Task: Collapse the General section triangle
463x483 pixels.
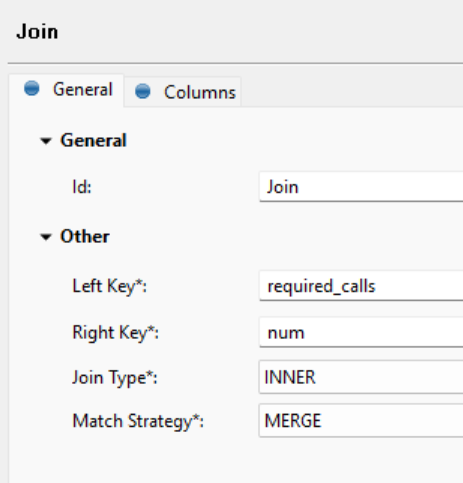Action: coord(46,141)
